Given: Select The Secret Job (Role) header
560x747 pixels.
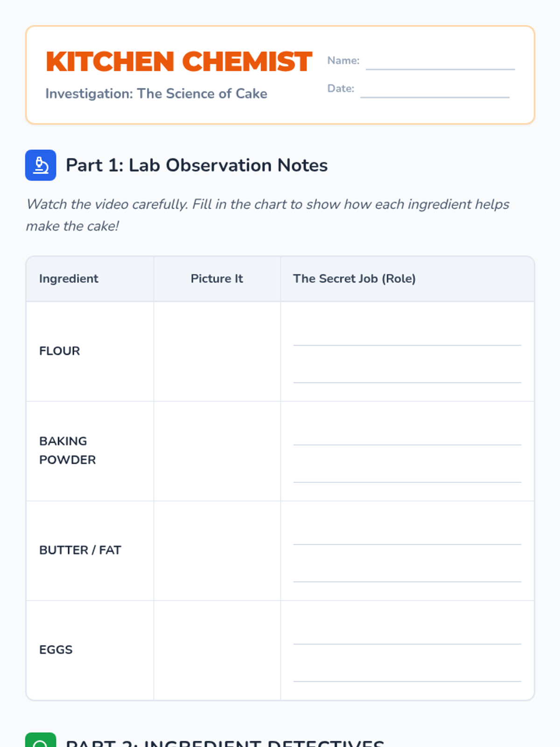Looking at the screenshot, I should click(x=354, y=279).
